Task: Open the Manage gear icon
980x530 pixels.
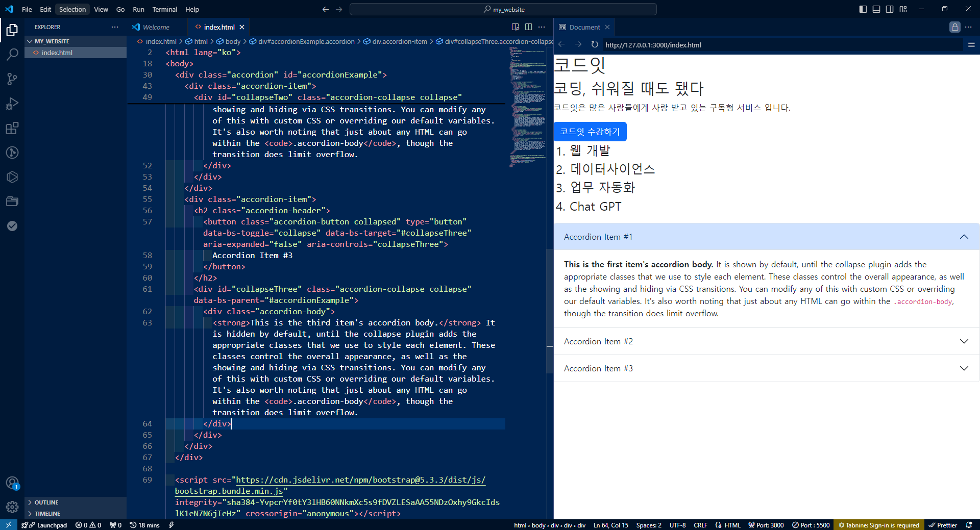Action: (x=12, y=507)
